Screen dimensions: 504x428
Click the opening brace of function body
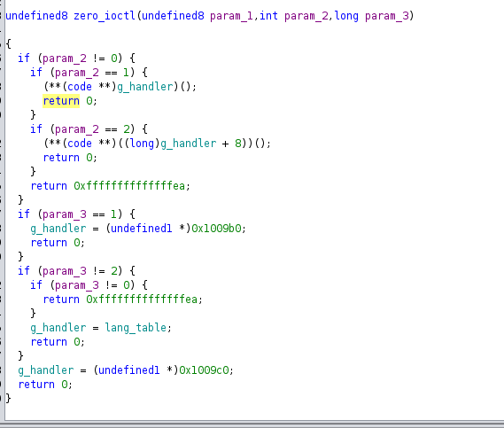[x=8, y=43]
